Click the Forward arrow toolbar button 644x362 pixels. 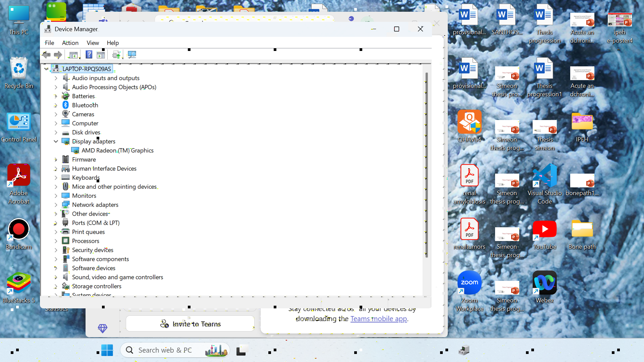pyautogui.click(x=58, y=55)
